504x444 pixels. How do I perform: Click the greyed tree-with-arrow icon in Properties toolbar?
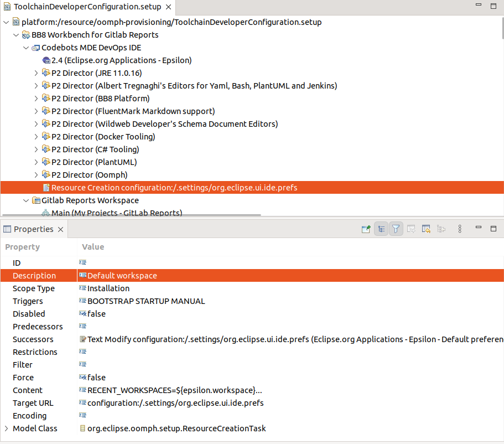[441, 229]
